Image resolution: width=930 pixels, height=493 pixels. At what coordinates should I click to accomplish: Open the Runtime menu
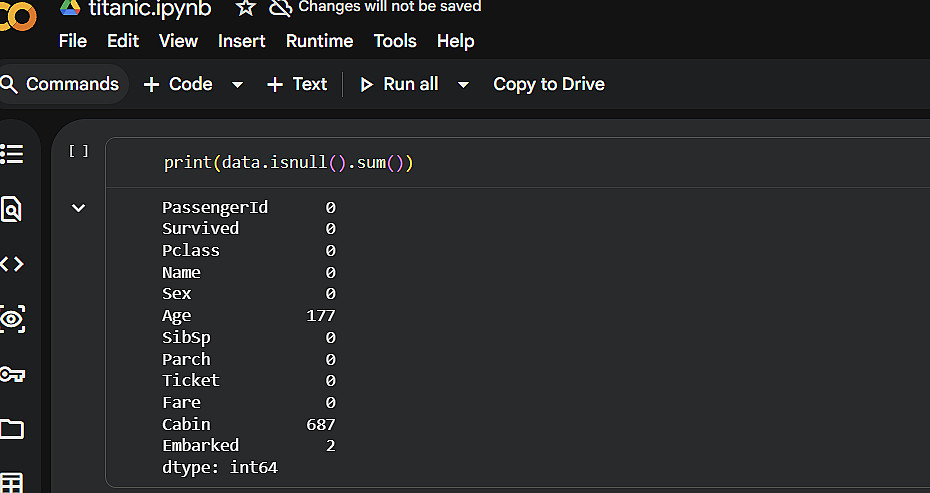click(319, 41)
